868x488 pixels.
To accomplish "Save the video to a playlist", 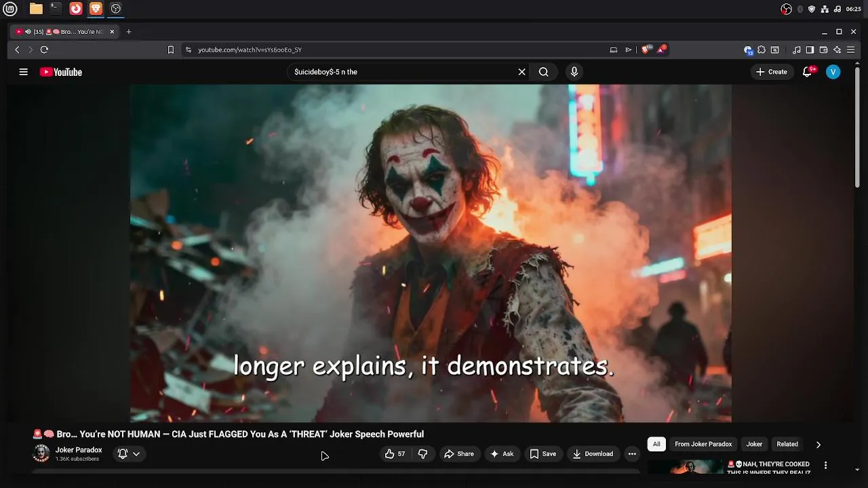I will click(543, 454).
